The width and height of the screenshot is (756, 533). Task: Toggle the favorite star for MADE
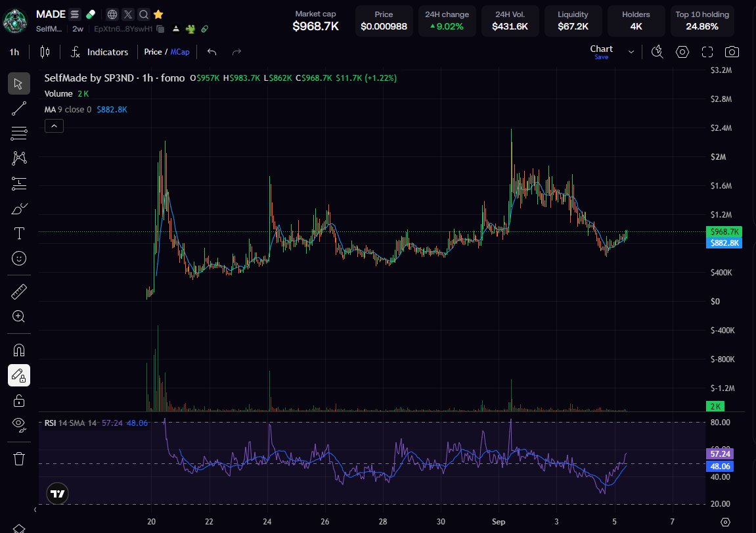(x=158, y=14)
